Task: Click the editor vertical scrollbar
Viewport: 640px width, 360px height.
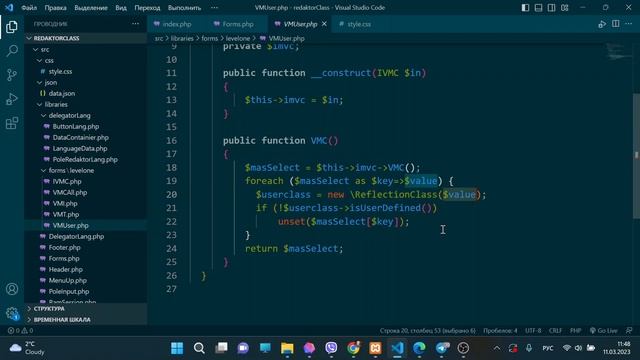Action: 637,156
